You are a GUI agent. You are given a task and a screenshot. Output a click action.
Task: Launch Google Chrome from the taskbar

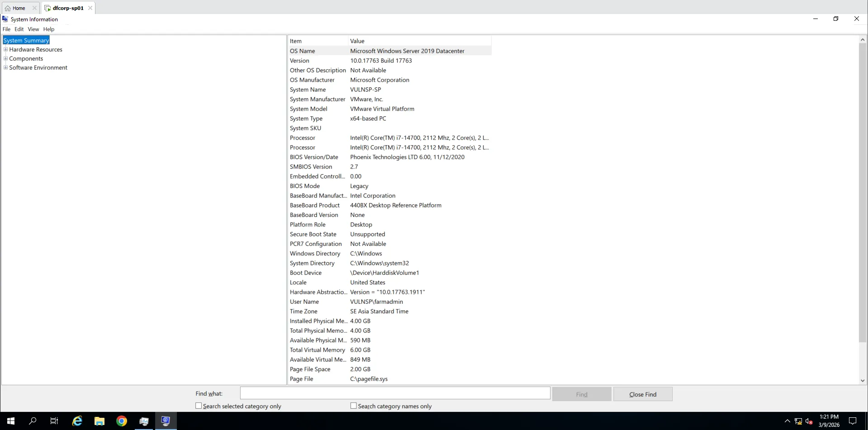pos(122,421)
